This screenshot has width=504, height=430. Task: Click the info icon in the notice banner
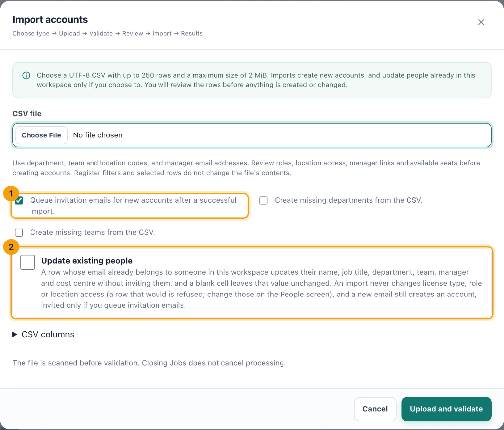click(26, 75)
